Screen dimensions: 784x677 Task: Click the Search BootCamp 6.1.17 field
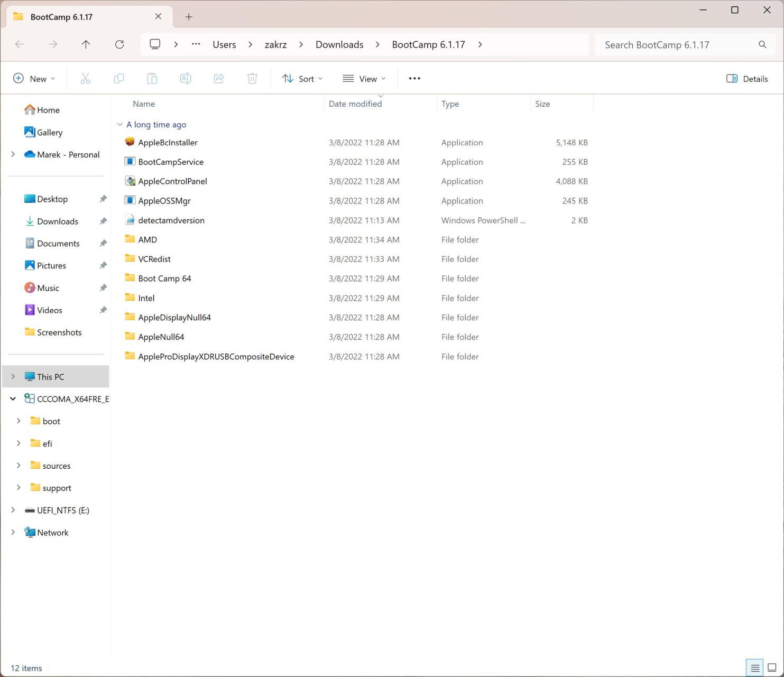[685, 44]
